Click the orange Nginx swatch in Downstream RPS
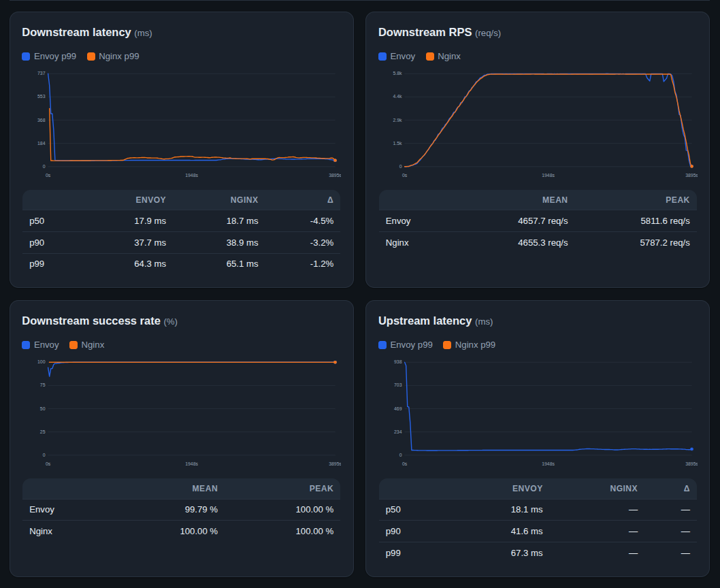Viewport: 720px width, 588px height. (430, 56)
